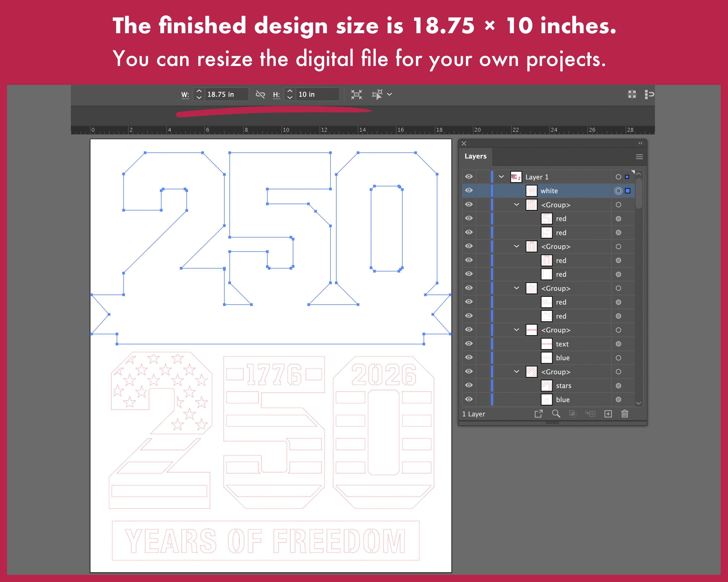Image resolution: width=728 pixels, height=582 pixels.
Task: Decrease height using the H stepper down arrow
Action: click(290, 97)
